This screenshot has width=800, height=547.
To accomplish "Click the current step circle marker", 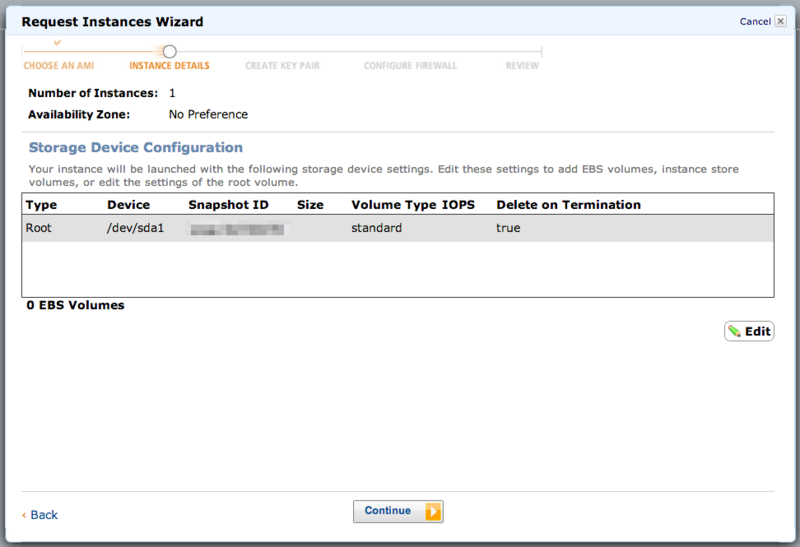I will [169, 52].
